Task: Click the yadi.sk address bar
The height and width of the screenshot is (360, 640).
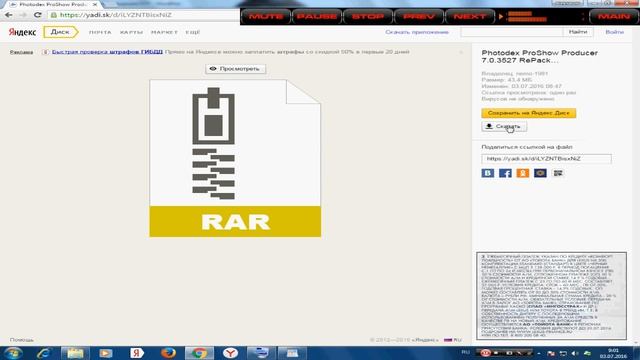Action: point(143,15)
